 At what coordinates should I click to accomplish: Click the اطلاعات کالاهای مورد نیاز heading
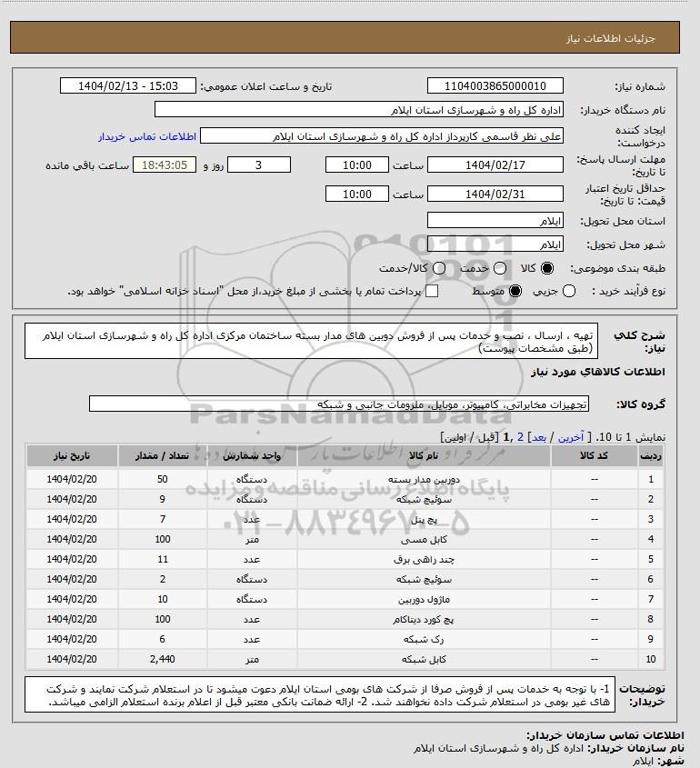pos(597,371)
